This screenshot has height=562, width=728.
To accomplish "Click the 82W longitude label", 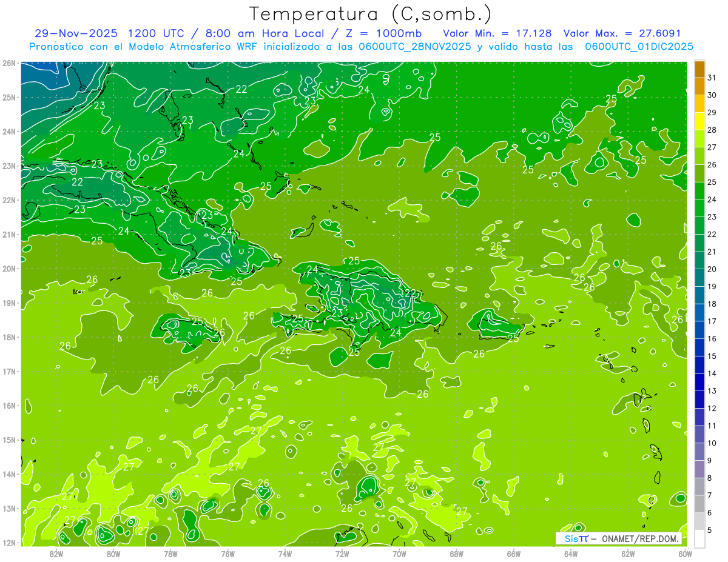I will pos(56,554).
